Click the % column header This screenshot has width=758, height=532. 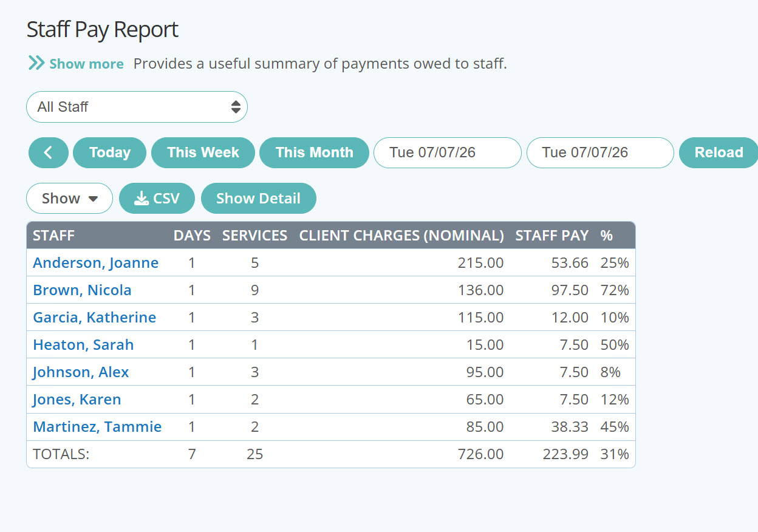(x=606, y=236)
